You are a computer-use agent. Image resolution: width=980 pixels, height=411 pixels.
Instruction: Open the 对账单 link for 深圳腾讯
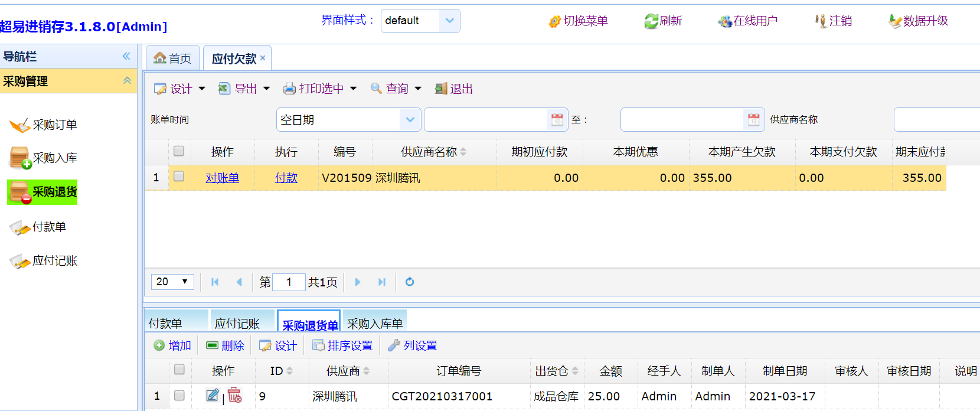[x=223, y=178]
